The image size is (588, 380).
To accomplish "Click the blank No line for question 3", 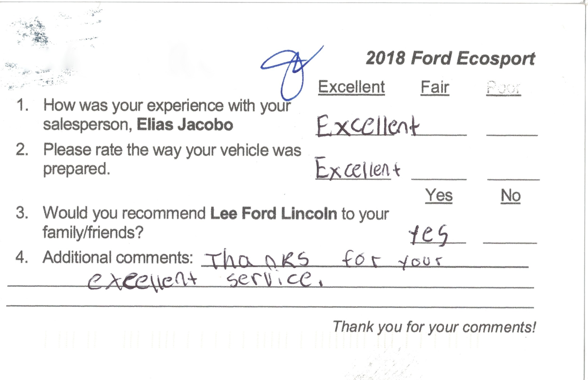I will tap(510, 243).
